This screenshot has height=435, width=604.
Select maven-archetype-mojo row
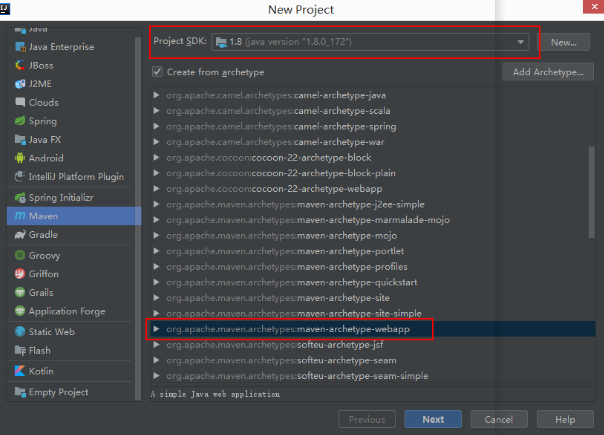pos(372,235)
